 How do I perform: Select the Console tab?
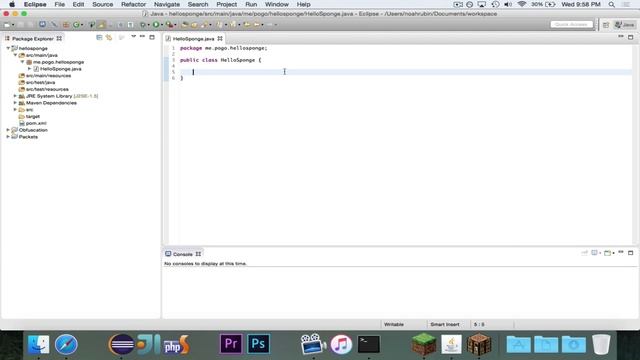[x=182, y=254]
